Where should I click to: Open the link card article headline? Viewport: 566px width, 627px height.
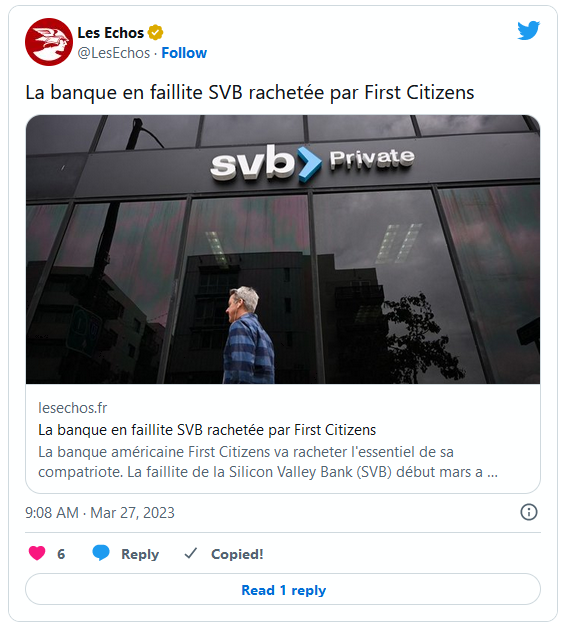point(207,430)
